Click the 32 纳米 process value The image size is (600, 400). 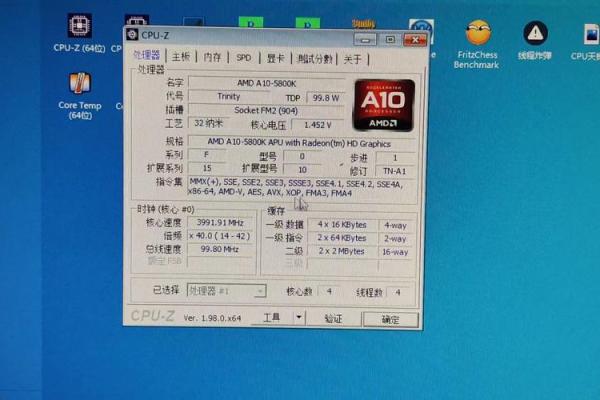tap(208, 123)
